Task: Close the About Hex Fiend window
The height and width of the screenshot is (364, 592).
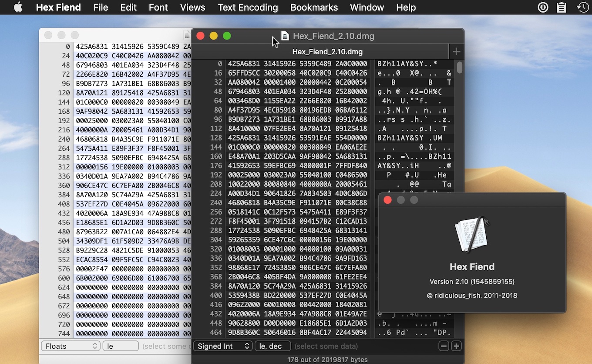Action: (387, 200)
